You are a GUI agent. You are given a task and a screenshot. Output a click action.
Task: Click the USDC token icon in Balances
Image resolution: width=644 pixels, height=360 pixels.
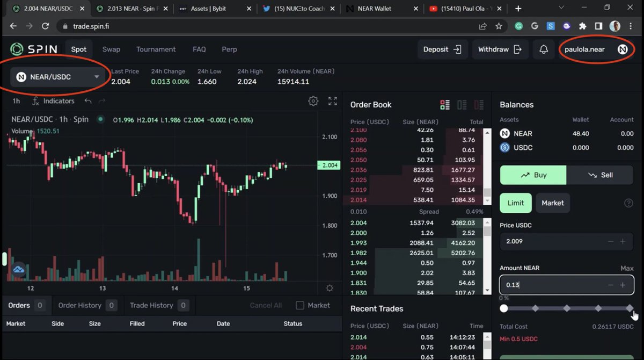tap(504, 147)
